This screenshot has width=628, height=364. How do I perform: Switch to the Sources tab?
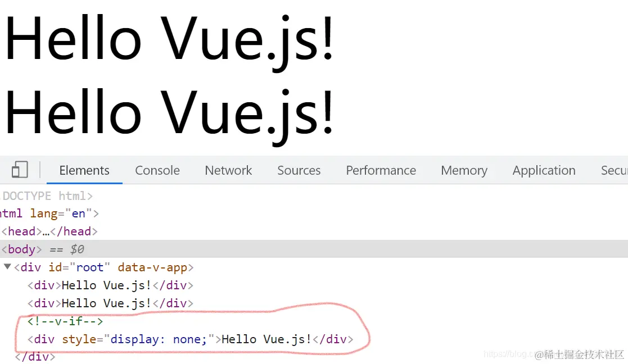[x=299, y=170]
